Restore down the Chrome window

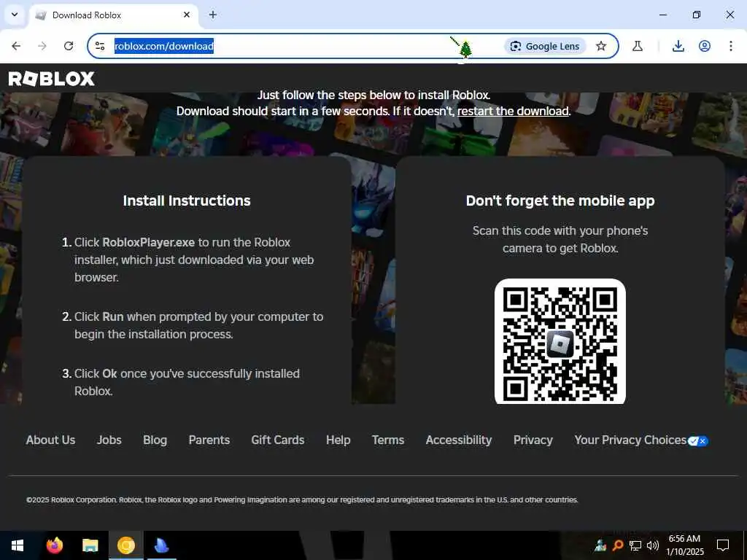697,15
